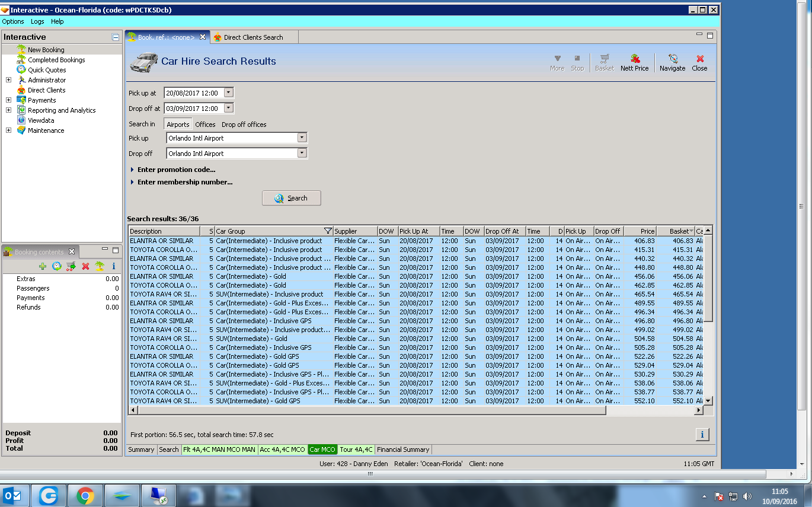This screenshot has height=507, width=812.
Task: Open the Drop off at date dropdown
Action: [229, 109]
